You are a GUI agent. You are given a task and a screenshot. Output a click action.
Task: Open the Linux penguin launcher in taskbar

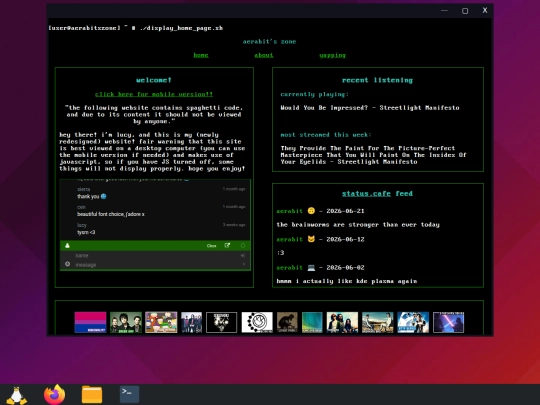coord(16,395)
